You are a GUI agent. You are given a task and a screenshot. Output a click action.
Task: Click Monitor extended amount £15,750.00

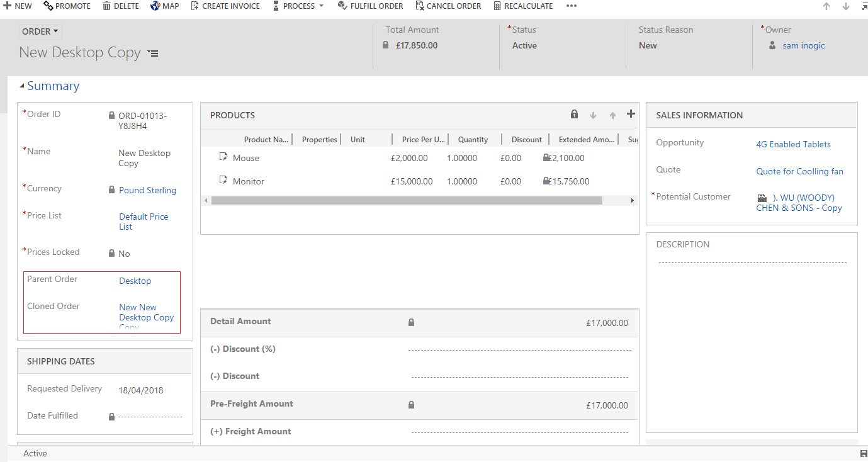pyautogui.click(x=569, y=181)
